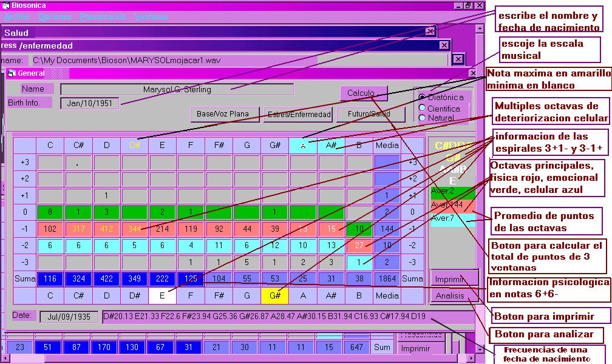Switch to the Natural scale option
Viewport: 612px width, 364px height.
(423, 118)
